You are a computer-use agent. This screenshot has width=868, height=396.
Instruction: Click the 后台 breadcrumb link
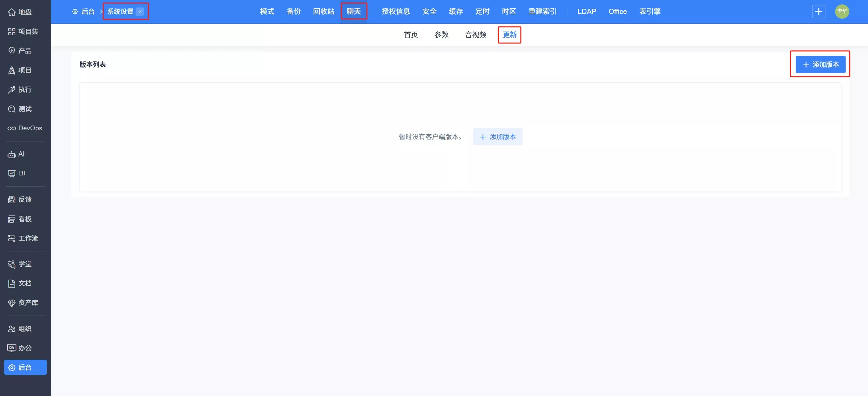click(88, 12)
